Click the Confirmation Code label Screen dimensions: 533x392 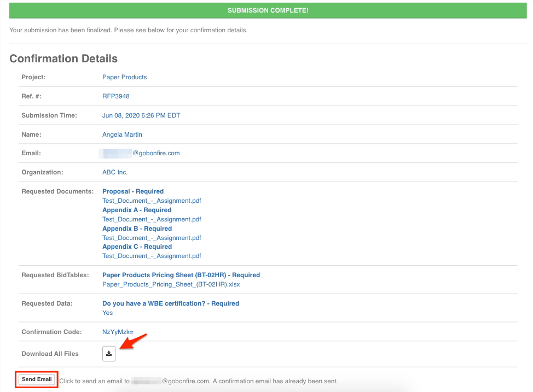pos(51,332)
